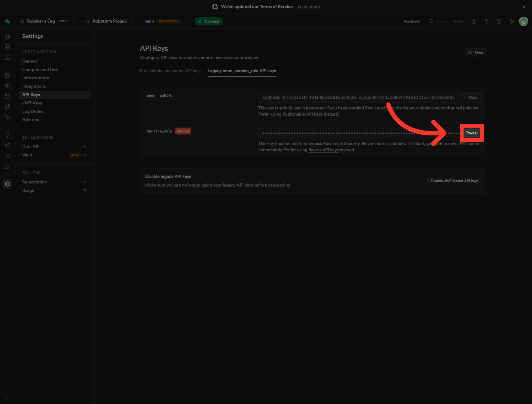Follow the Publishable API keys link
532x404 pixels.
(x=302, y=114)
